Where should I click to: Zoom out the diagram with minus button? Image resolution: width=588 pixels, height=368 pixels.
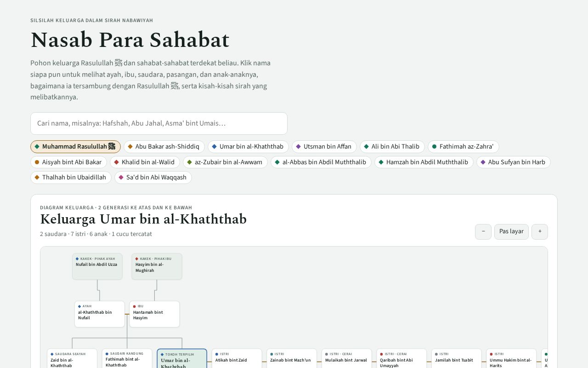coord(483,231)
